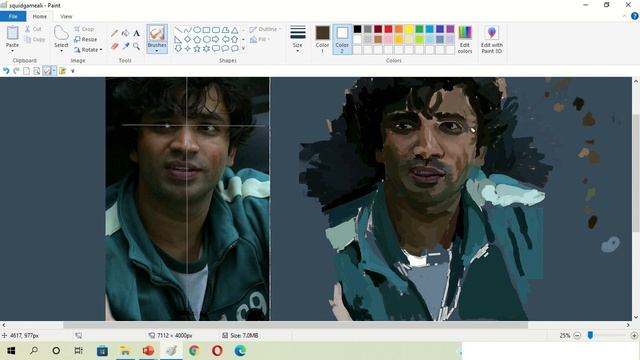Select the Fill with color bucket tool
The width and height of the screenshot is (640, 360).
(126, 33)
